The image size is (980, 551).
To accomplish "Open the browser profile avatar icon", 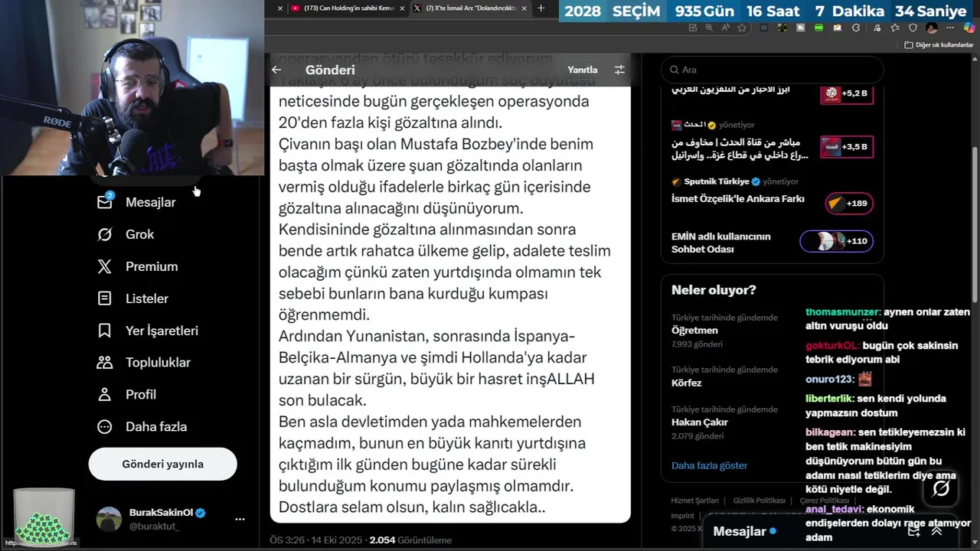I will pos(932,28).
